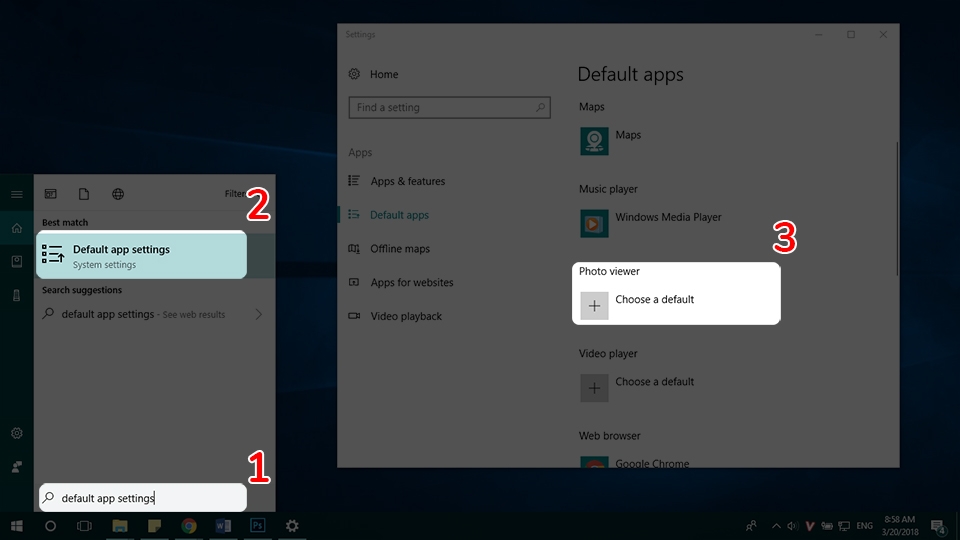Change Google Chrome as default web browser
Image resolution: width=960 pixels, height=540 pixels.
635,463
